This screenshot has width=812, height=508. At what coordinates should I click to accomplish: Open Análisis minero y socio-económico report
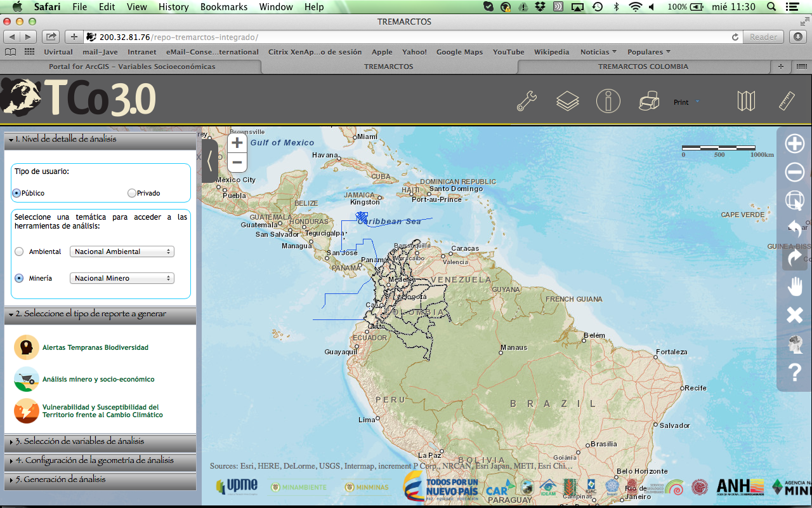point(98,379)
